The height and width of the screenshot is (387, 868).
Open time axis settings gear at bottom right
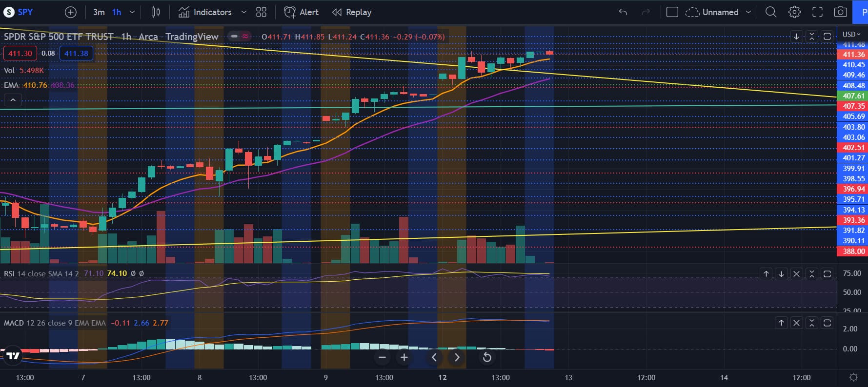[853, 377]
